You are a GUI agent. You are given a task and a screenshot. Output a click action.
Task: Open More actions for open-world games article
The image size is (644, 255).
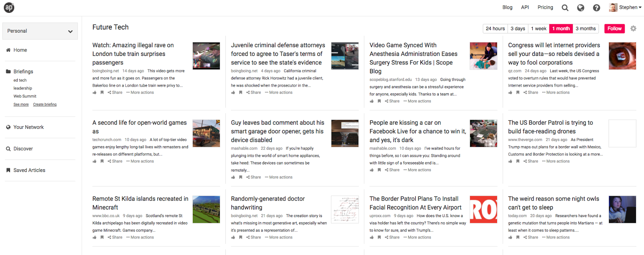pos(140,162)
